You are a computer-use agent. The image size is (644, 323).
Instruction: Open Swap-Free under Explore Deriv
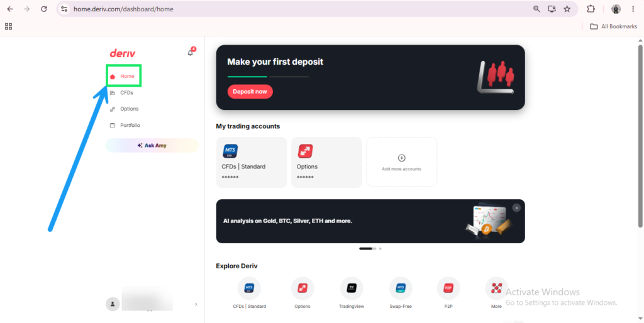coord(401,293)
